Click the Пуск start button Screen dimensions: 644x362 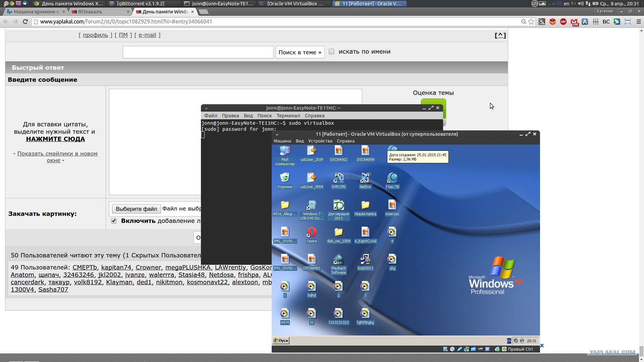pyautogui.click(x=281, y=341)
